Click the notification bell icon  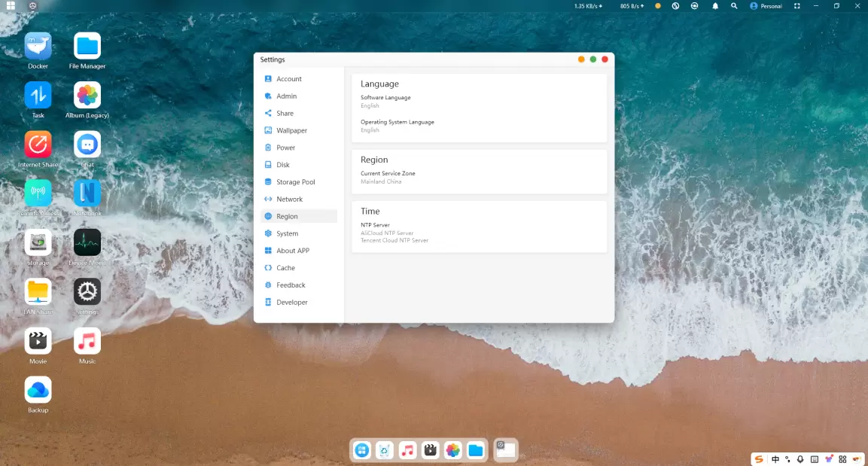tap(715, 6)
